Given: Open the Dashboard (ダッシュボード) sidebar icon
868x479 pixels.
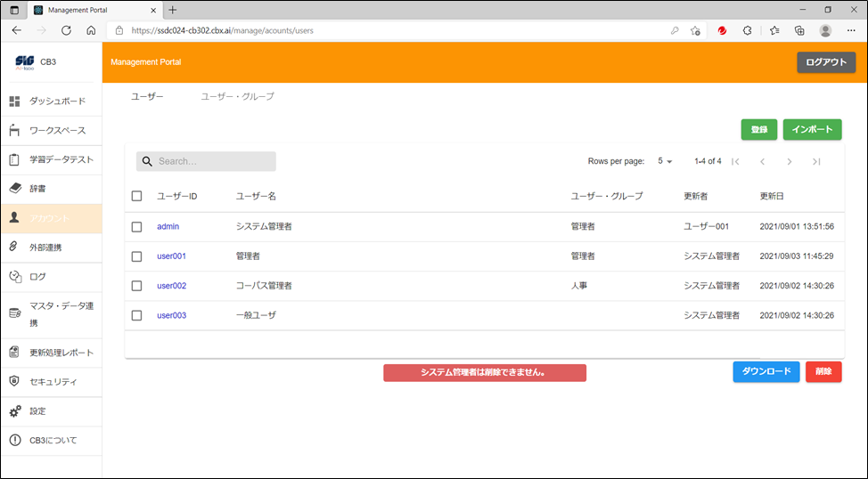Looking at the screenshot, I should click(14, 101).
